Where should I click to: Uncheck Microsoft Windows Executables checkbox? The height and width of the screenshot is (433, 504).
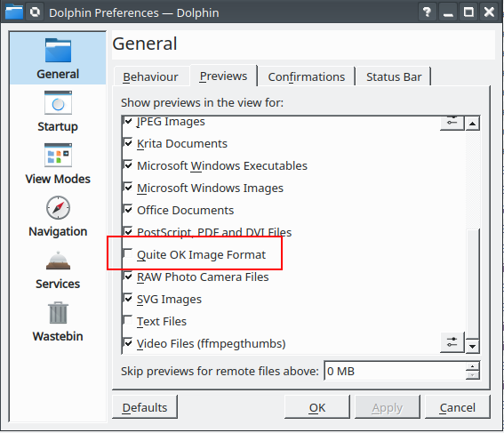tap(128, 165)
